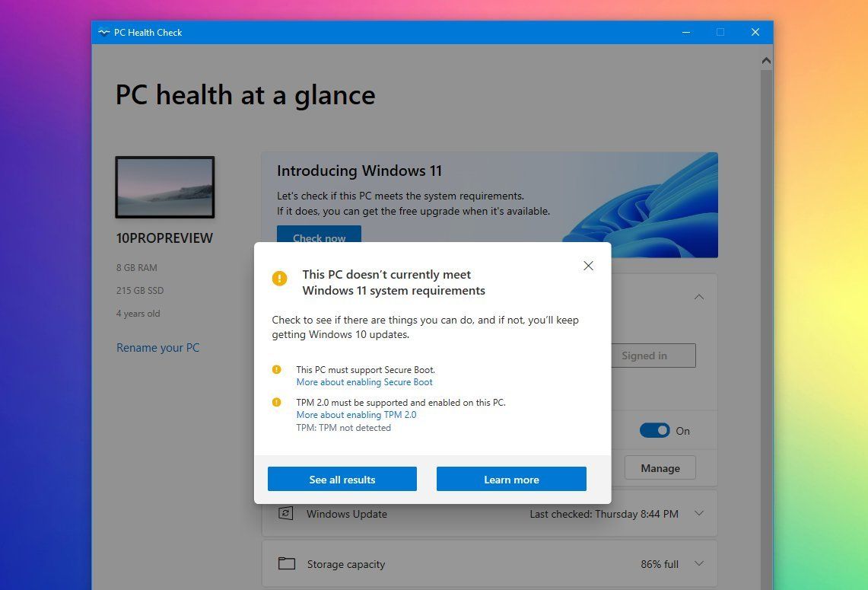Viewport: 868px width, 590px height.
Task: Click the Windows Update sync icon
Action: tap(285, 513)
